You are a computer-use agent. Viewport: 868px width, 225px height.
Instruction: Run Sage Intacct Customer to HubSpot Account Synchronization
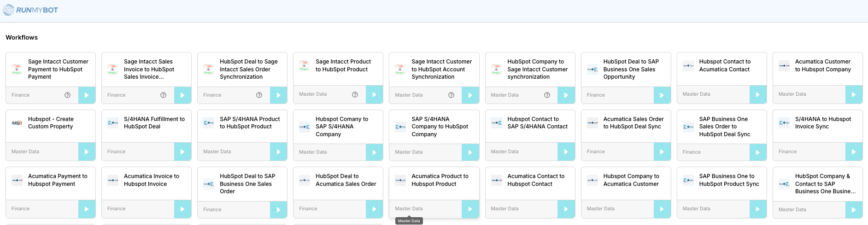pos(470,95)
